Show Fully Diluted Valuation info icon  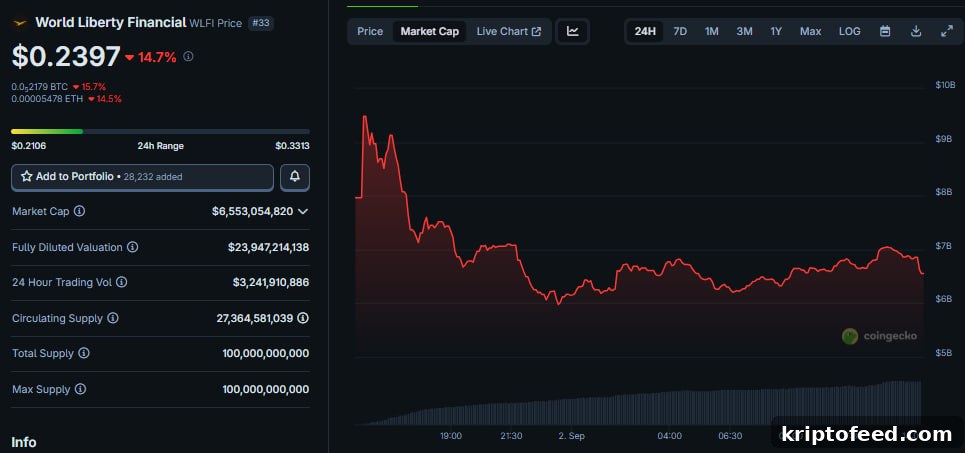(x=132, y=247)
